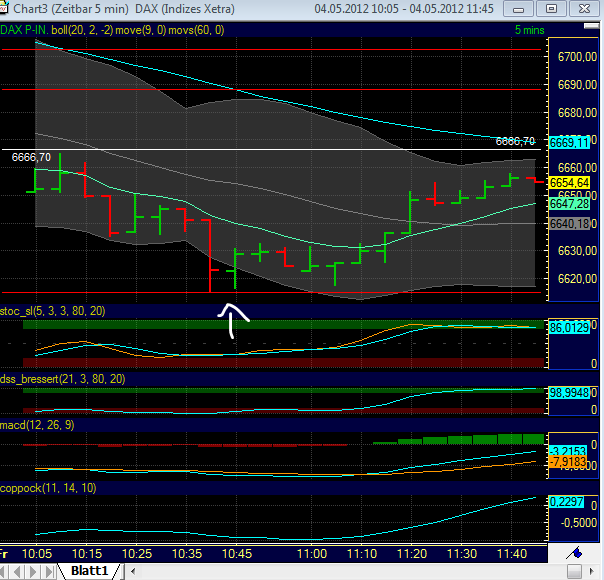This screenshot has height=580, width=604.
Task: Click the horizontal scrollbar's right arrow
Action: [592, 571]
